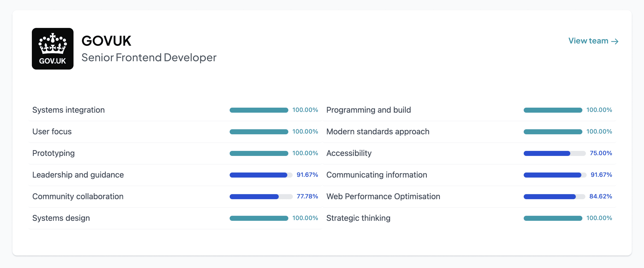Select the Systems design skill label
Screen dimensions: 644x268
coord(61,218)
